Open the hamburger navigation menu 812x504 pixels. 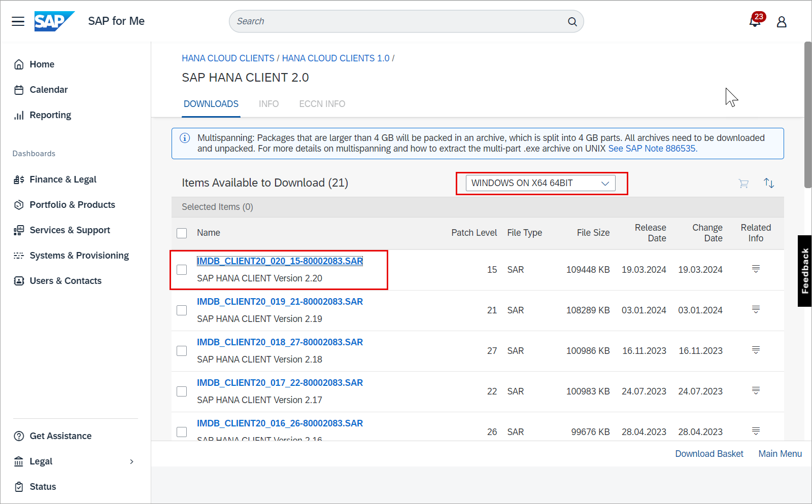[x=18, y=21]
